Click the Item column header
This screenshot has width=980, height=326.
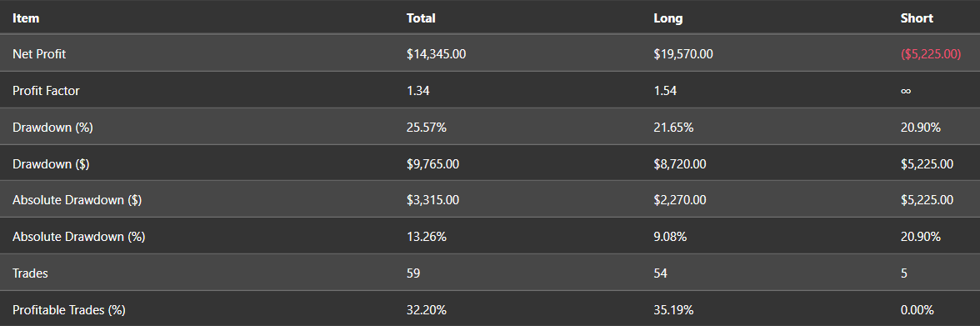tap(26, 19)
